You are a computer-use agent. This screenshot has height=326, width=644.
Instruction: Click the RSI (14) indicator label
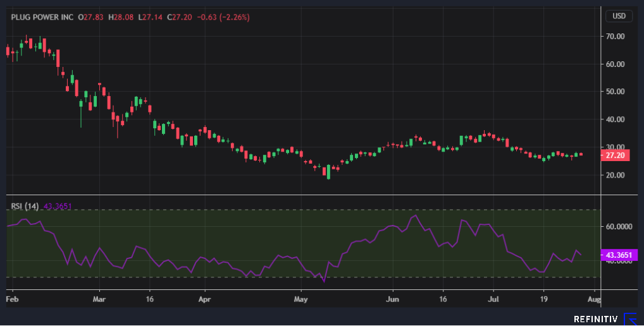(25, 206)
